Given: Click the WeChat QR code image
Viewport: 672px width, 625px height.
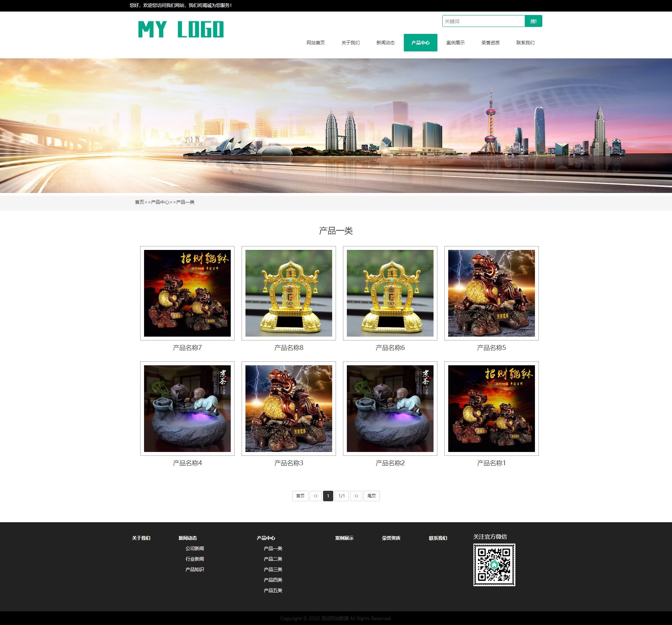Looking at the screenshot, I should 494,565.
